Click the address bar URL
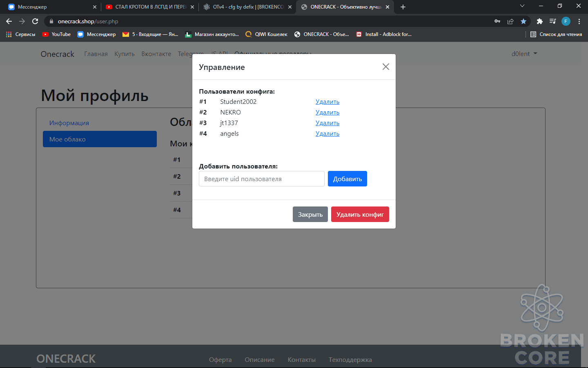588x368 pixels. click(88, 21)
